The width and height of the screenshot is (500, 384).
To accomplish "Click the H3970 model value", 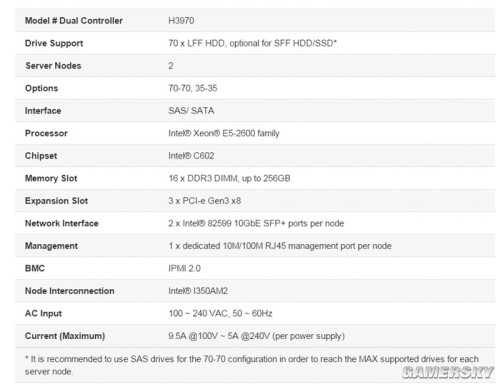I will (x=181, y=21).
